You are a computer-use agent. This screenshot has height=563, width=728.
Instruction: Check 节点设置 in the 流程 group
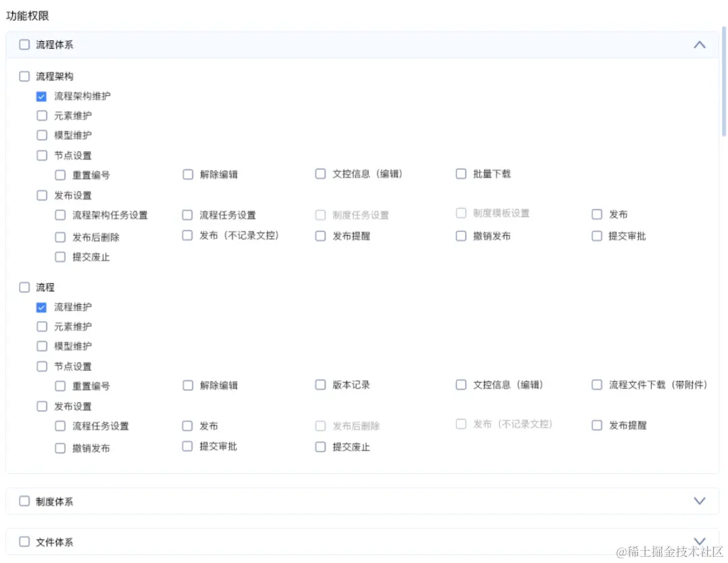pos(42,367)
